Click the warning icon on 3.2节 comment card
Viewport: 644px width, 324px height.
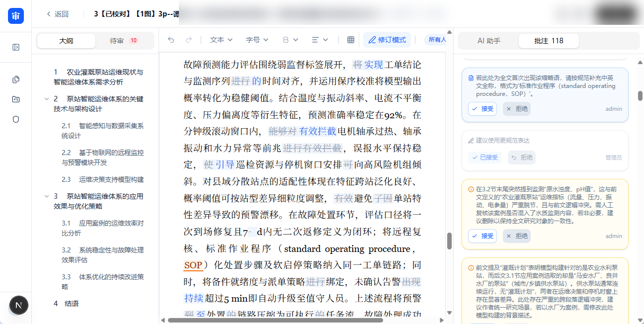[471, 189]
